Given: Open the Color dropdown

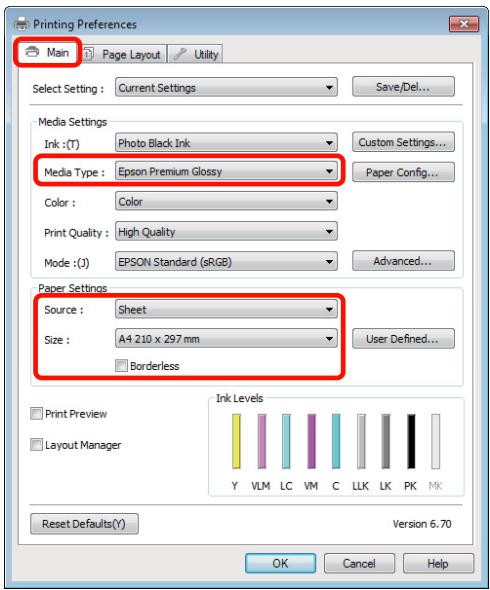Looking at the screenshot, I should coord(226,202).
